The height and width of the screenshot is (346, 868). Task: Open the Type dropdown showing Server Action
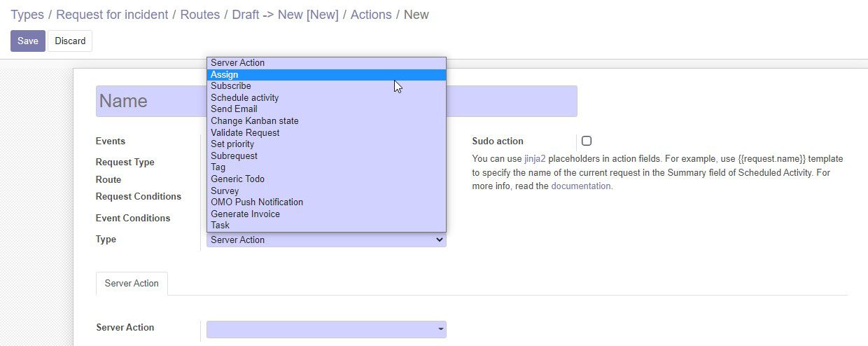(x=326, y=240)
